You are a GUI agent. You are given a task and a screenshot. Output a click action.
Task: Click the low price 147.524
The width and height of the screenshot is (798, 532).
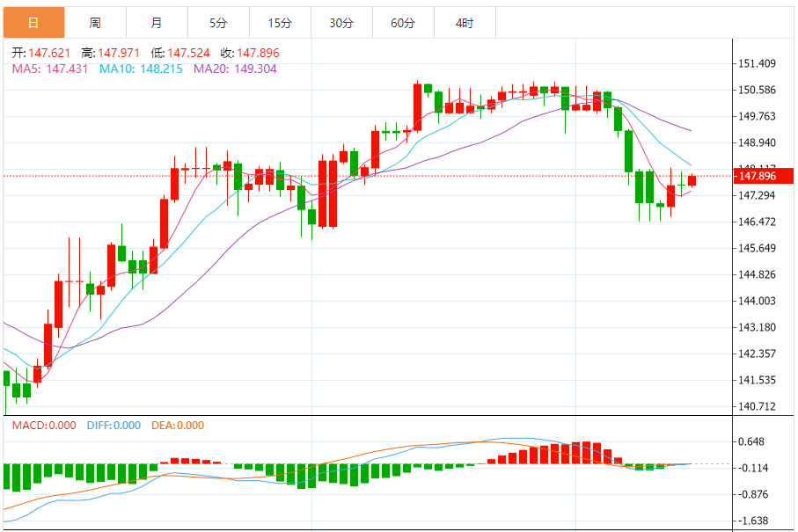188,53
